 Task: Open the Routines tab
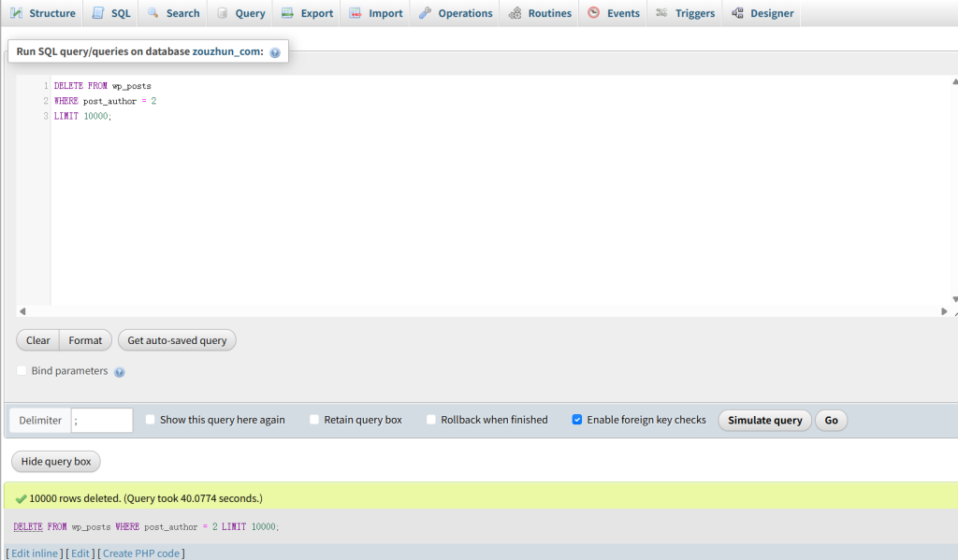pyautogui.click(x=540, y=13)
